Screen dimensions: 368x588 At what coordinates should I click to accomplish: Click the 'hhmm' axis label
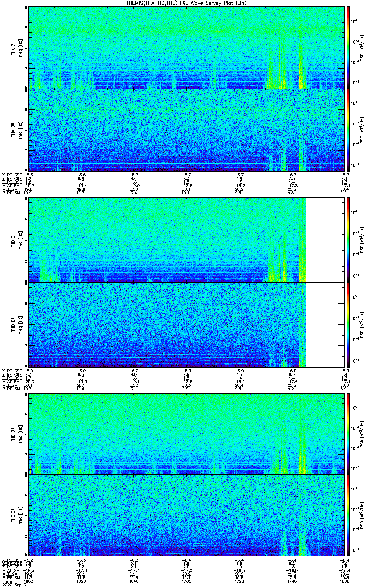pyautogui.click(x=7, y=581)
